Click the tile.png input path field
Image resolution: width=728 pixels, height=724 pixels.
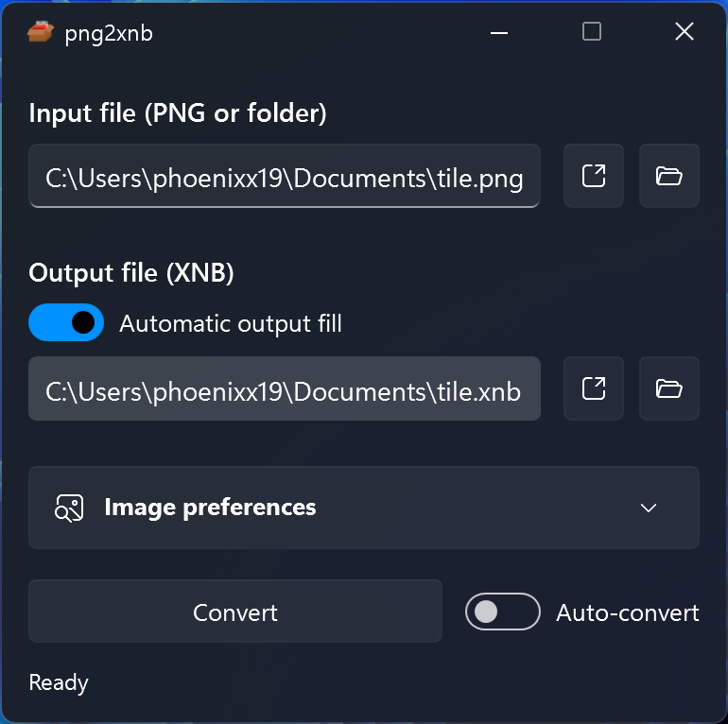pyautogui.click(x=284, y=177)
